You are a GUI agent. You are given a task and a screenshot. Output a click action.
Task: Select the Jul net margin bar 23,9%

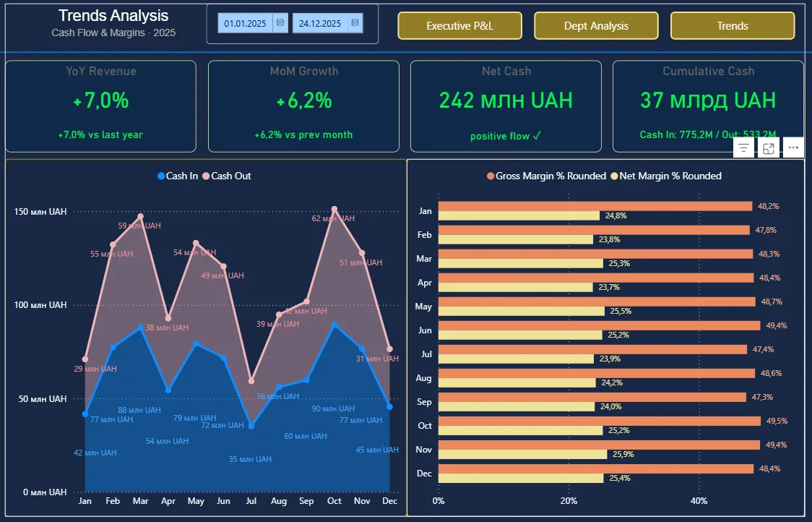pyautogui.click(x=516, y=359)
